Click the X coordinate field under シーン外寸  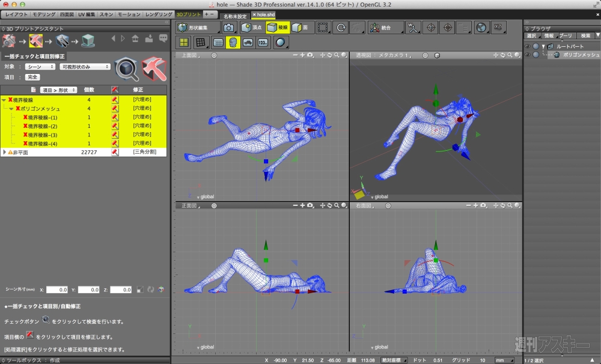[x=56, y=290]
